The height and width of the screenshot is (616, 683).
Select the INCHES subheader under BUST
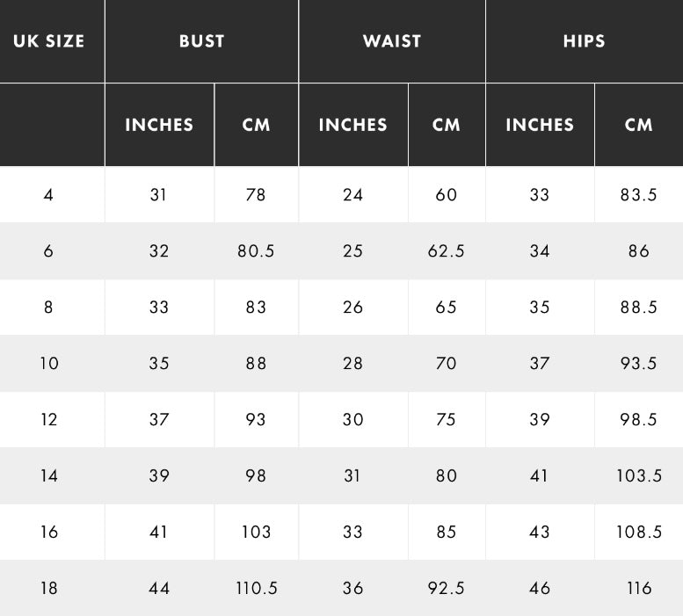point(159,125)
